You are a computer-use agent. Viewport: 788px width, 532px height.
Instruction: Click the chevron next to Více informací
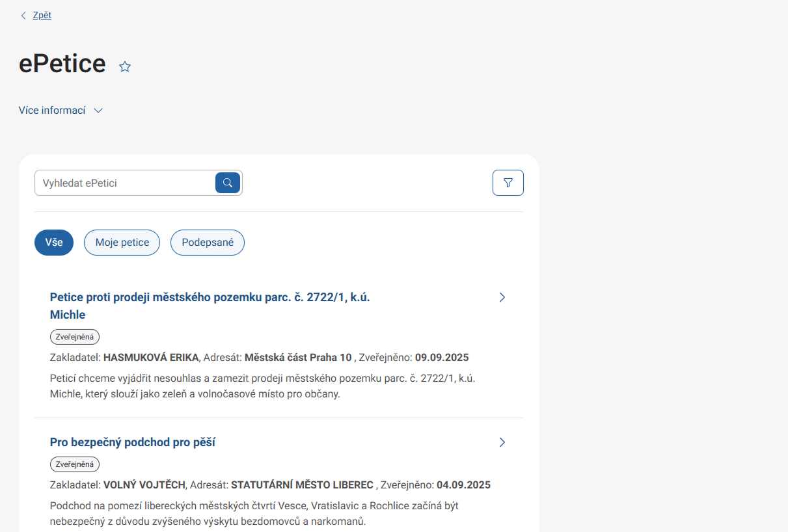[98, 111]
